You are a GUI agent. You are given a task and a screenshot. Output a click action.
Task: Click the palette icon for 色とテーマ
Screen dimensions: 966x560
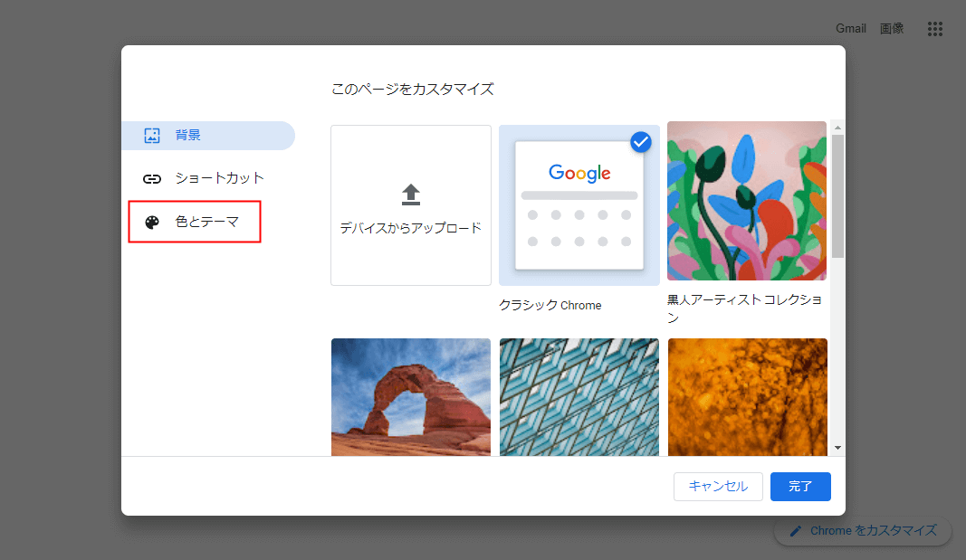(x=152, y=223)
